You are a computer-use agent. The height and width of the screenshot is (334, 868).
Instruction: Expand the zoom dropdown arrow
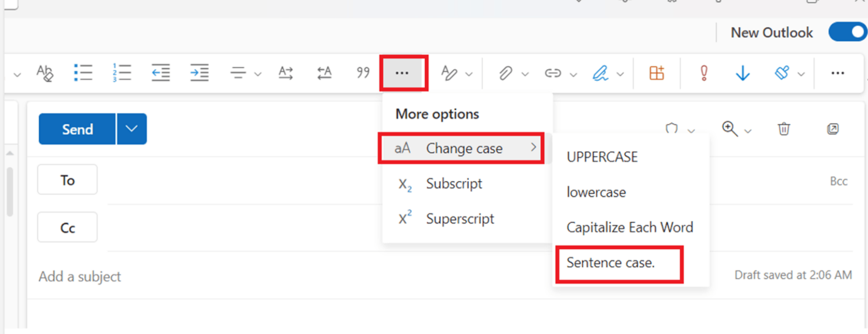click(748, 131)
